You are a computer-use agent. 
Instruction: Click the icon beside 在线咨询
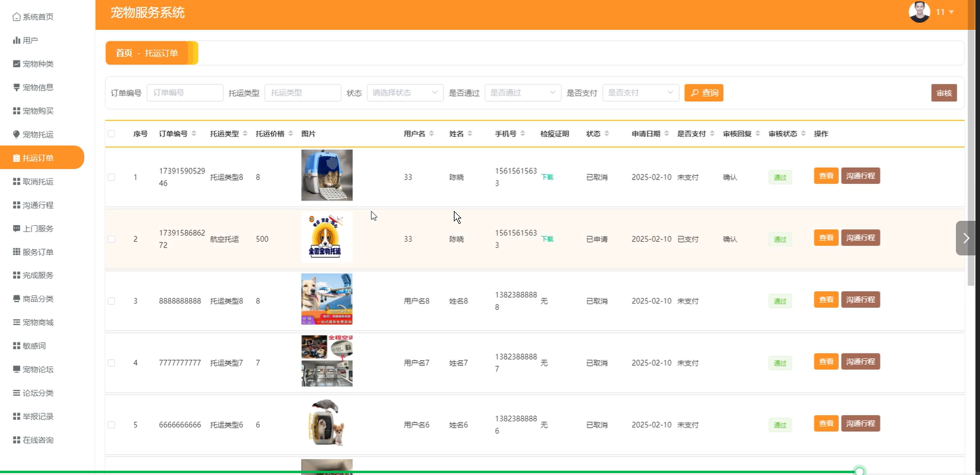[17, 440]
